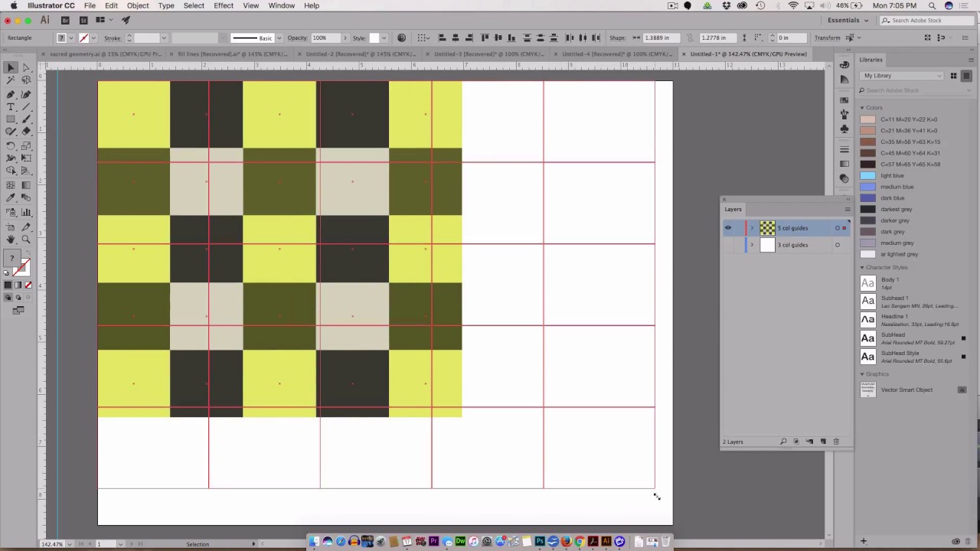Image resolution: width=980 pixels, height=551 pixels.
Task: Collapse the Colors section in Libraries
Action: point(862,108)
